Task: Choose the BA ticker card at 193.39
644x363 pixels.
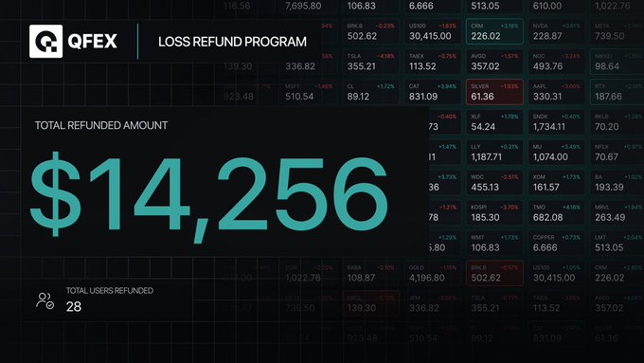Action: 617,183
